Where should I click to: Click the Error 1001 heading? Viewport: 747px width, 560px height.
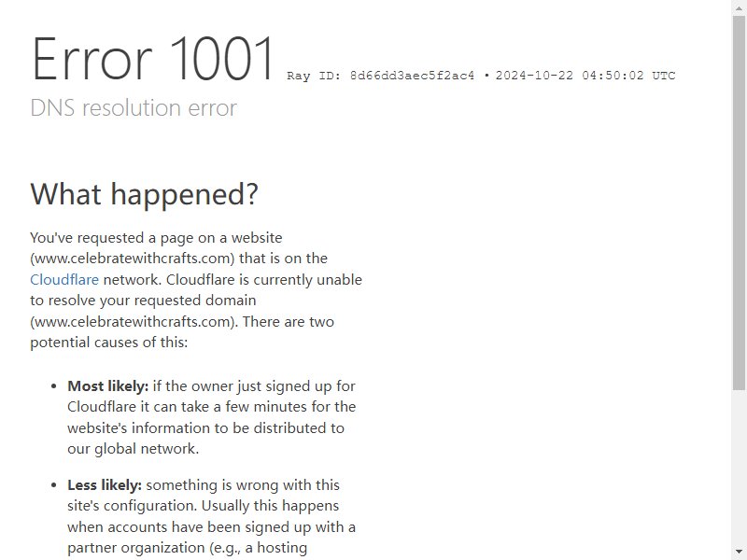coord(152,59)
